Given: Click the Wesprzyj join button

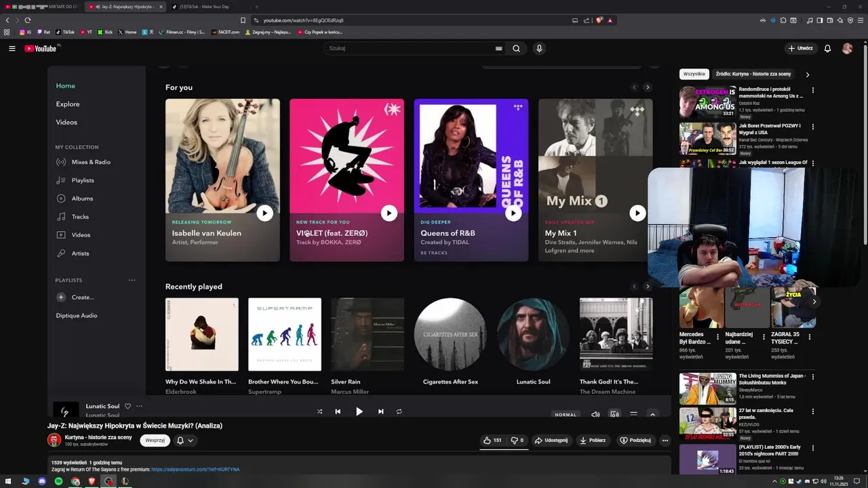Looking at the screenshot, I should point(155,441).
